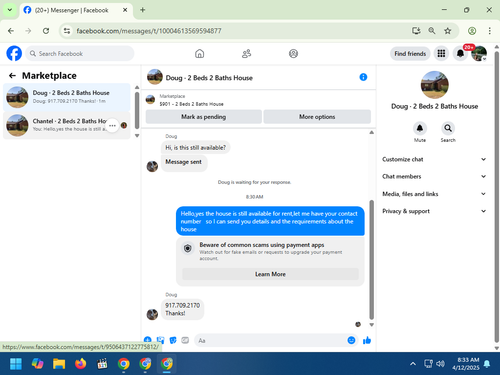Open the volume control in system tray

[x=440, y=364]
